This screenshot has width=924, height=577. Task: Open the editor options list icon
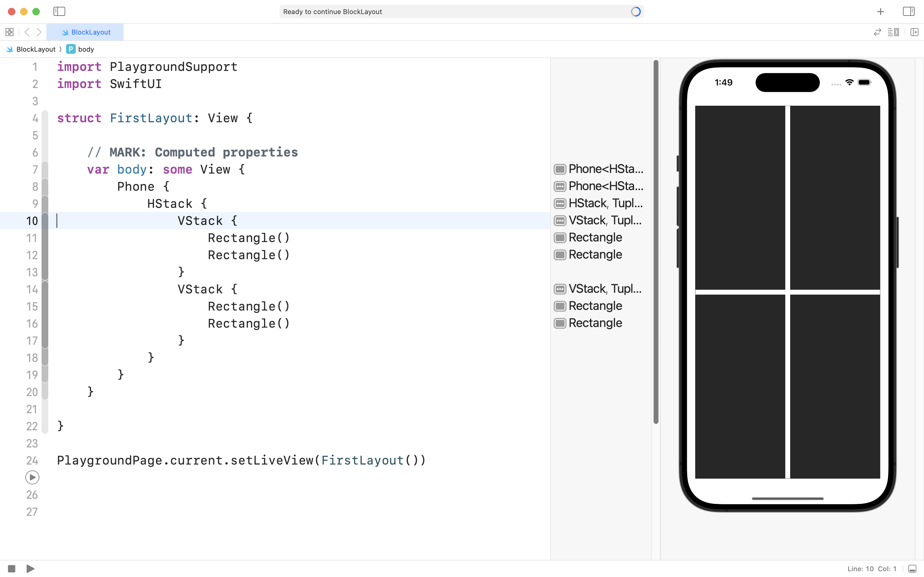(x=893, y=32)
